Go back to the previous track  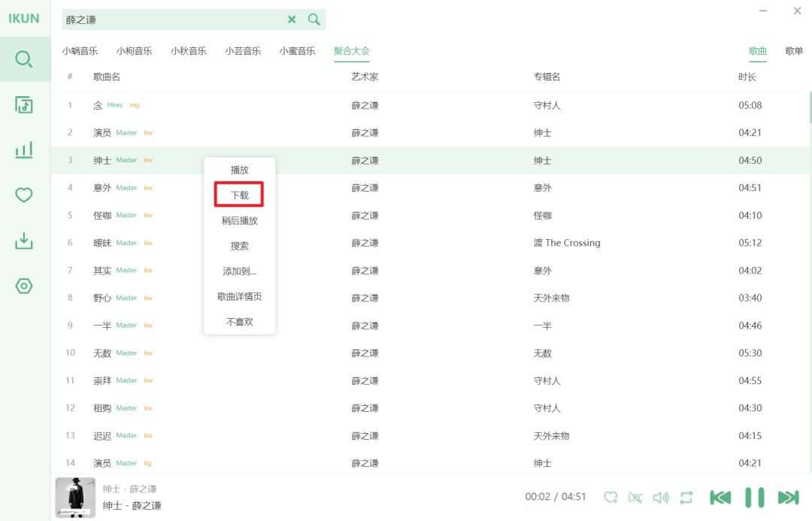point(720,497)
